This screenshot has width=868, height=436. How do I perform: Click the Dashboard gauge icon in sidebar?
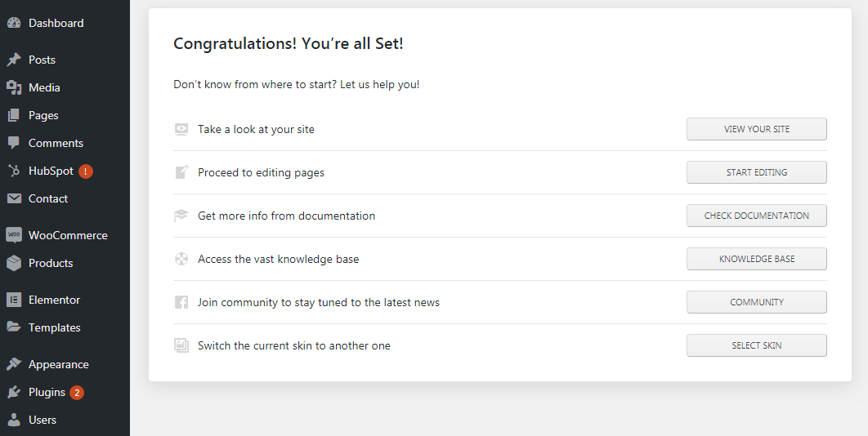tap(14, 23)
